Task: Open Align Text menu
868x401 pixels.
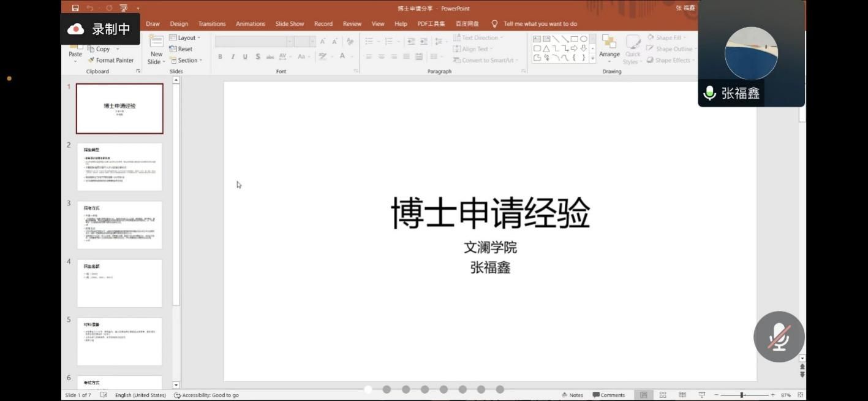Action: click(x=474, y=49)
